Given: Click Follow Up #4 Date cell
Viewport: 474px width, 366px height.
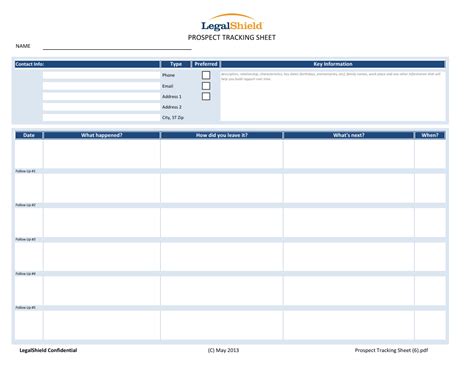Looking at the screenshot, I should (29, 291).
